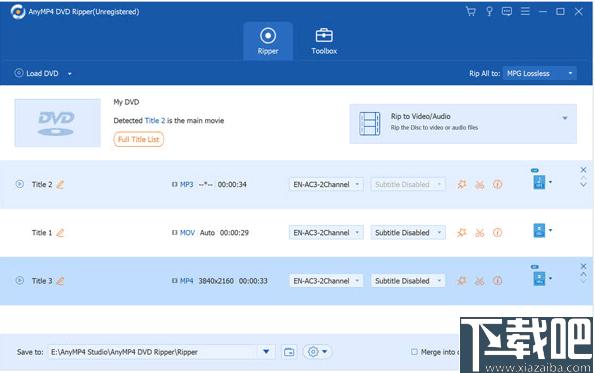Open Title 1 audio track dropdown
Screen dimensions: 595x373
pyautogui.click(x=326, y=233)
